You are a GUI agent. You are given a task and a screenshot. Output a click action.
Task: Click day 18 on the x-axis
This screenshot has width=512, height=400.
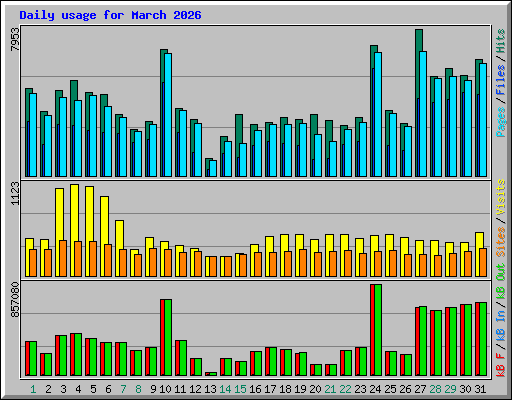coord(285,389)
